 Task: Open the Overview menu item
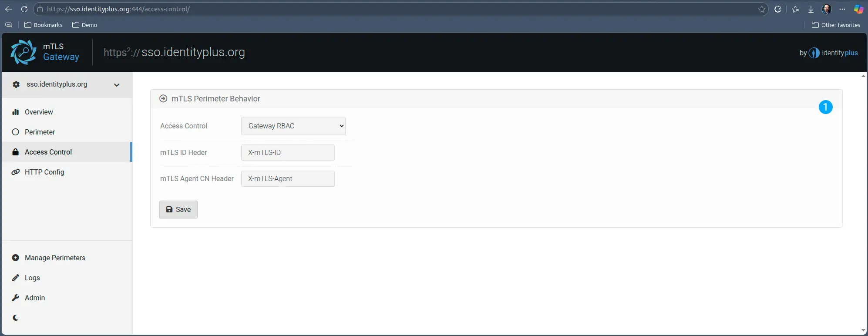point(39,112)
